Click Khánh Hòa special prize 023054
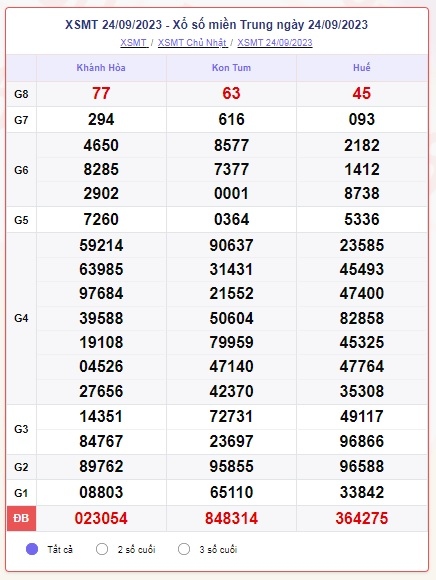This screenshot has height=580, width=436. (101, 518)
